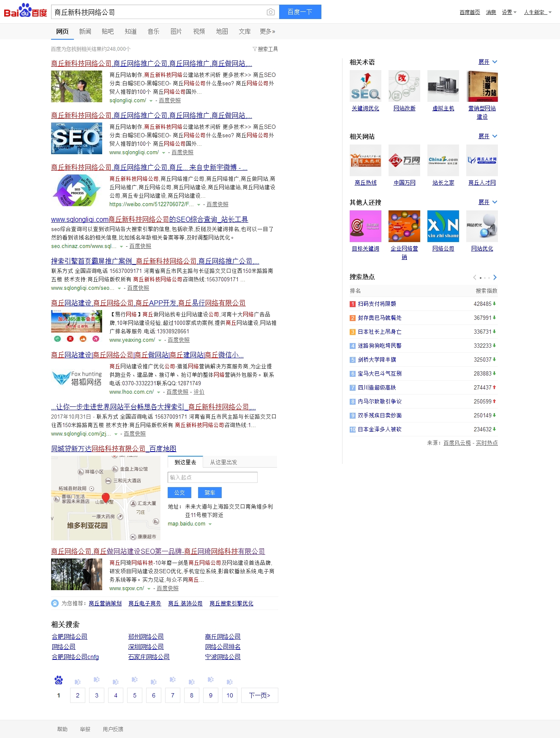560x738 pixels.
Task: Open 百度风云榜 source link
Action: pyautogui.click(x=457, y=443)
